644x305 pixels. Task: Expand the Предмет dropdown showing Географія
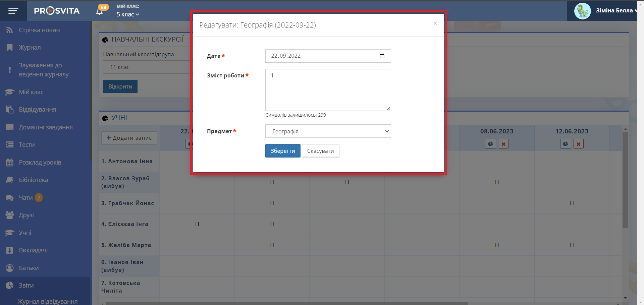coord(328,131)
